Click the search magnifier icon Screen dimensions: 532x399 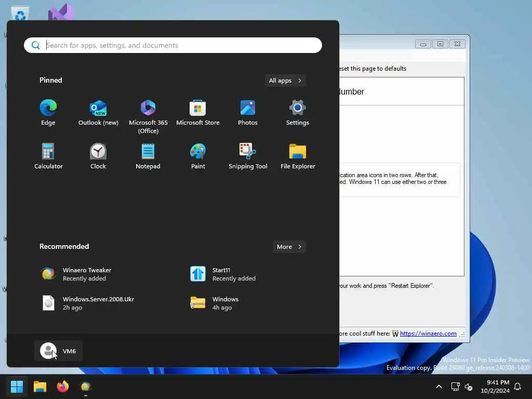click(x=36, y=45)
